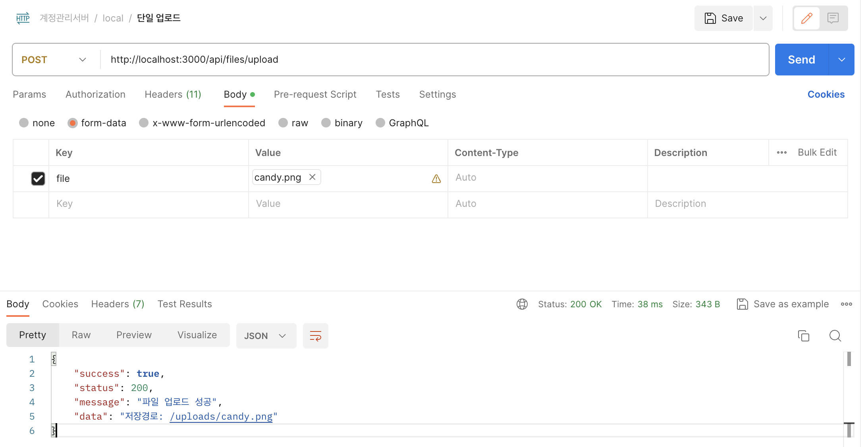
Task: Open the response search magnifier icon
Action: pos(835,336)
